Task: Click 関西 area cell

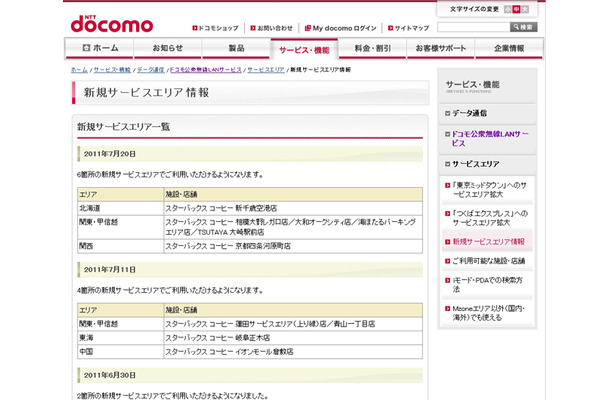Action: [x=121, y=246]
